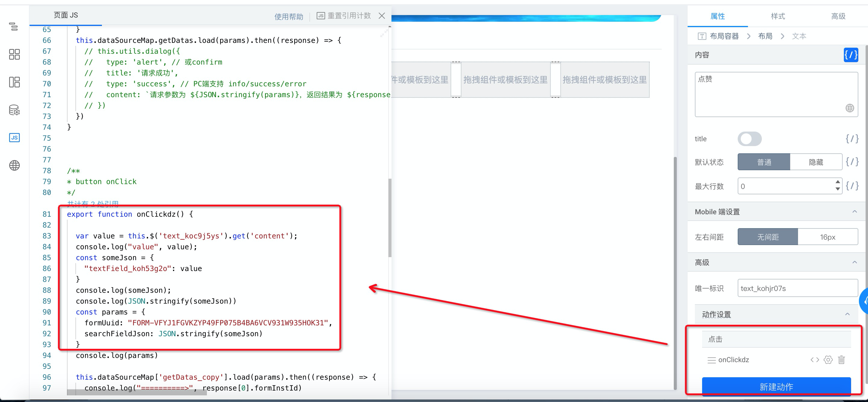The image size is (868, 402).
Task: Click globe icon inside content textarea
Action: coord(850,108)
